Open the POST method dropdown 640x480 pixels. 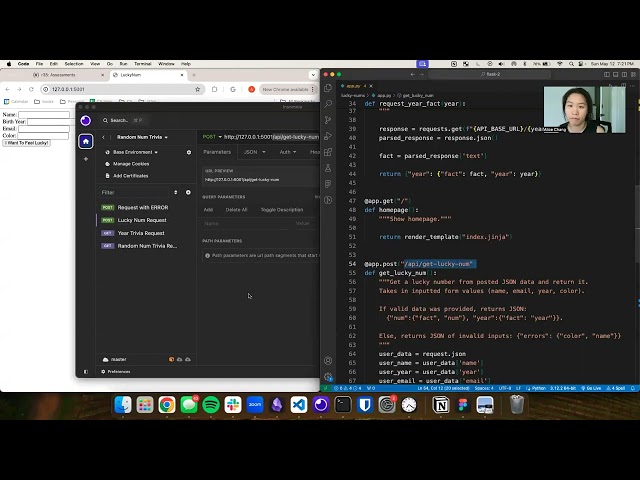[x=212, y=137]
